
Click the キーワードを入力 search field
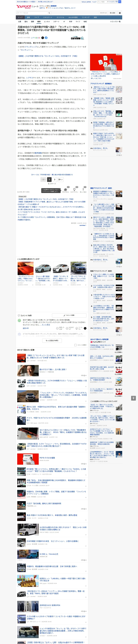(32, 13)
